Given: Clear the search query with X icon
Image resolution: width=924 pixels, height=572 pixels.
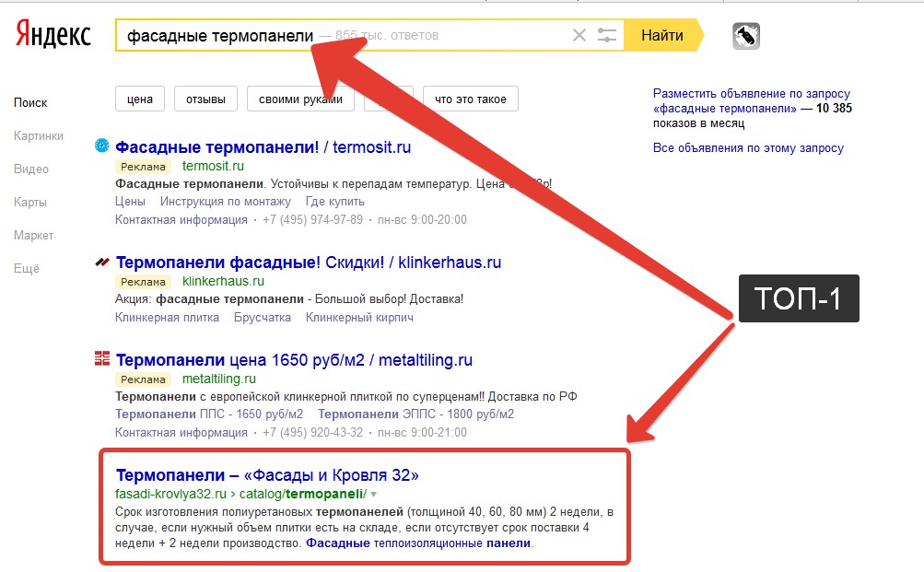Looking at the screenshot, I should click(579, 36).
